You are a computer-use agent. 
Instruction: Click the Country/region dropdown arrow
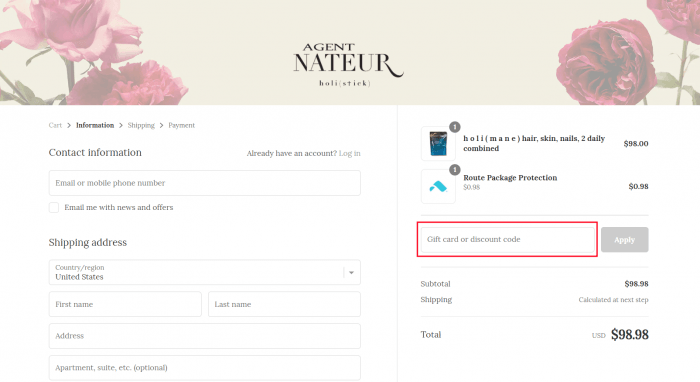point(351,272)
